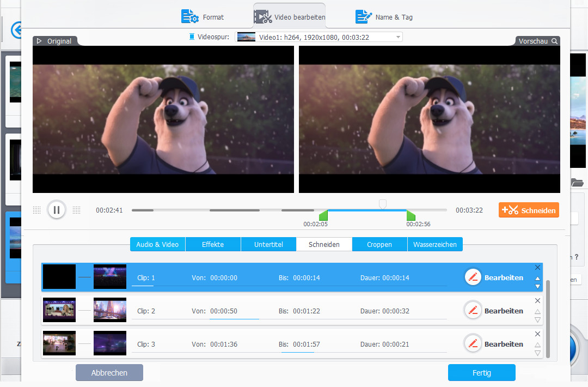Click the Fertig button
588x387 pixels.
pyautogui.click(x=481, y=373)
